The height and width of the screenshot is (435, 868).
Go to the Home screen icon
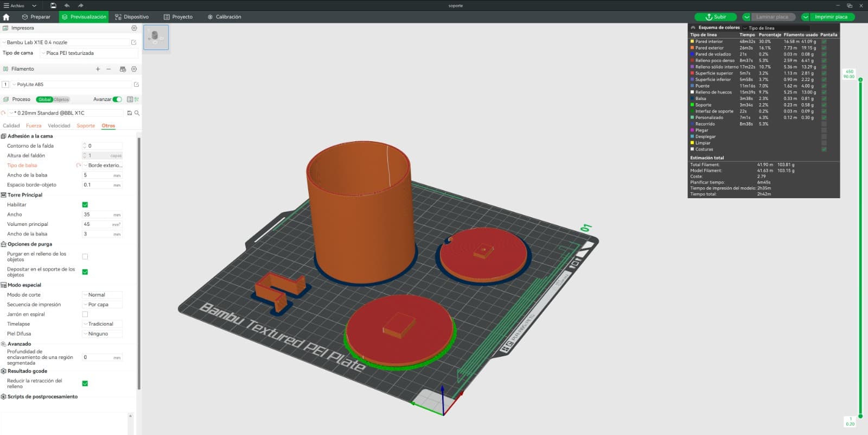click(6, 17)
